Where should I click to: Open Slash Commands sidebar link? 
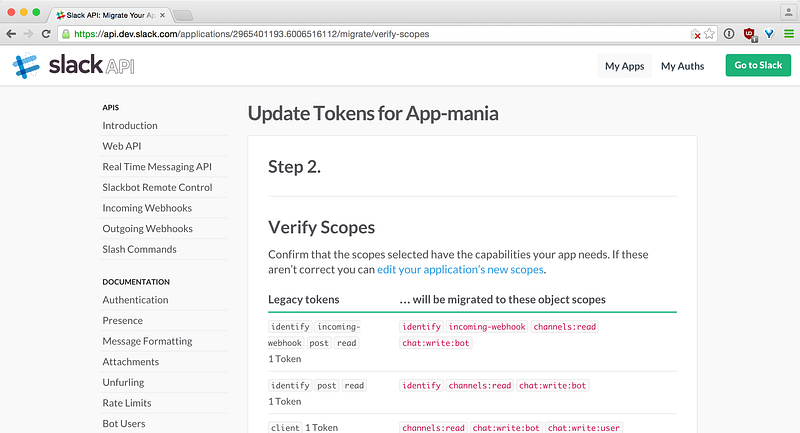(x=139, y=249)
